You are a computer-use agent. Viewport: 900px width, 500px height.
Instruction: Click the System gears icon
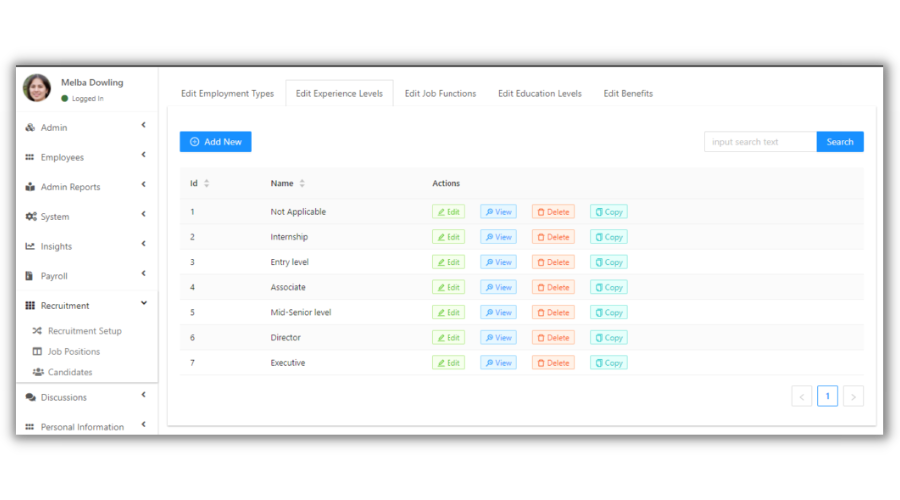30,217
